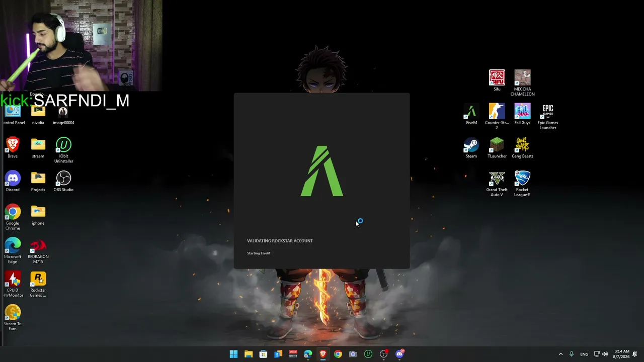This screenshot has height=362, width=644.
Task: Select the Epic Games Launcher desktop shortcut
Action: [548, 117]
